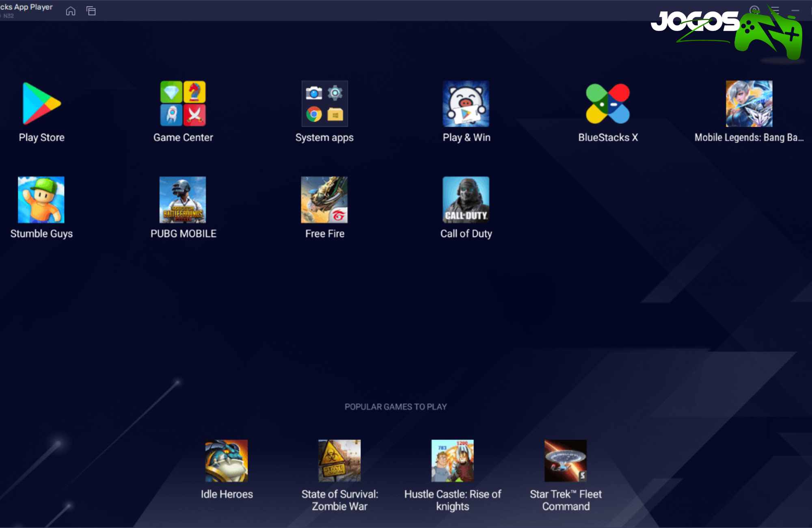Click the BlueStacks X label
Viewport: 812px width, 528px height.
click(x=608, y=138)
